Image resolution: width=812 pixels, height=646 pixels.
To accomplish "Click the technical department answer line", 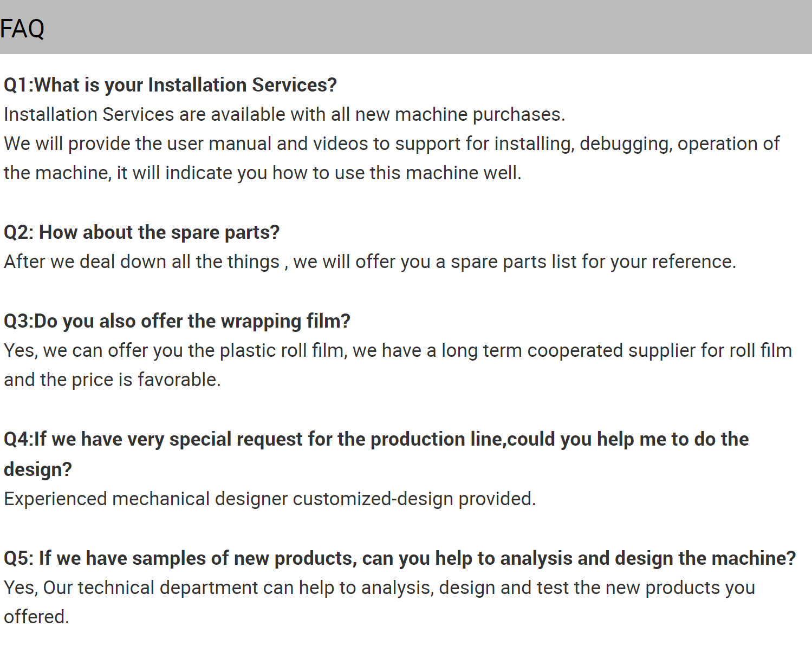I will click(x=379, y=588).
